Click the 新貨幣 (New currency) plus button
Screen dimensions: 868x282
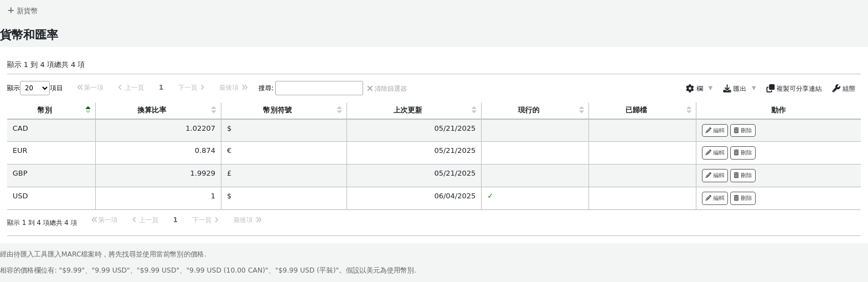click(23, 11)
